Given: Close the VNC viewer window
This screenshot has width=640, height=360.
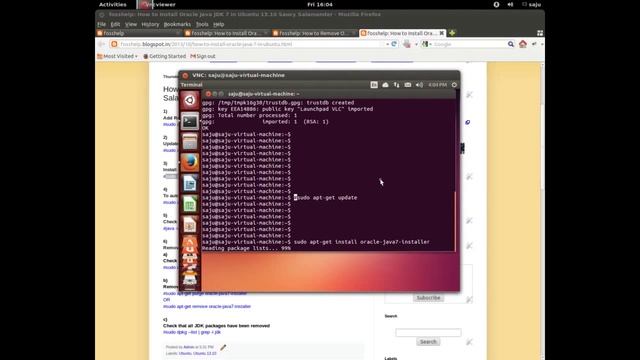Looking at the screenshot, I should click(x=185, y=76).
